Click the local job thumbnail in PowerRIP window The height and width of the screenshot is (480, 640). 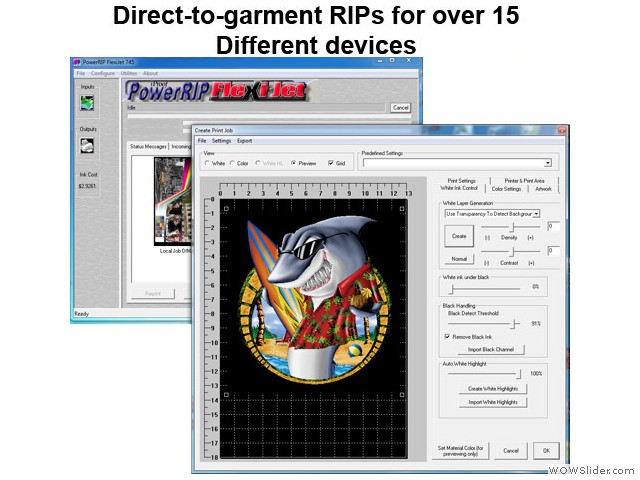click(x=172, y=202)
